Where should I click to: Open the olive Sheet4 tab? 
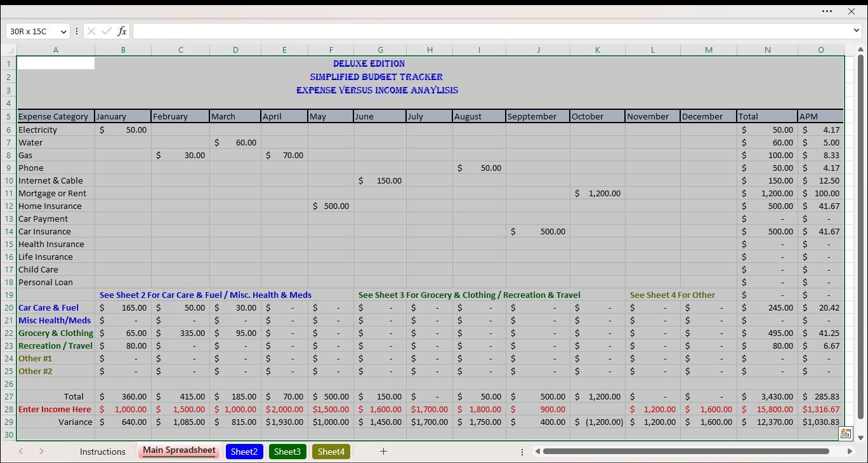pos(331,452)
